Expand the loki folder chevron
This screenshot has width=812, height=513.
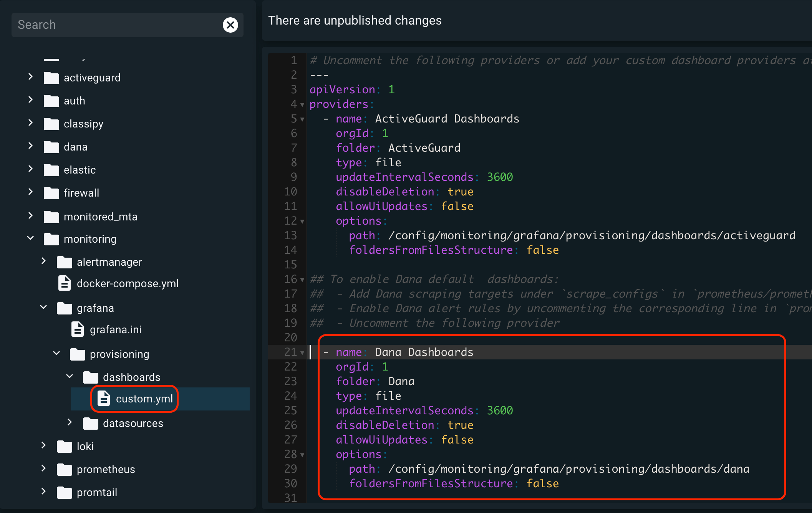coord(44,446)
